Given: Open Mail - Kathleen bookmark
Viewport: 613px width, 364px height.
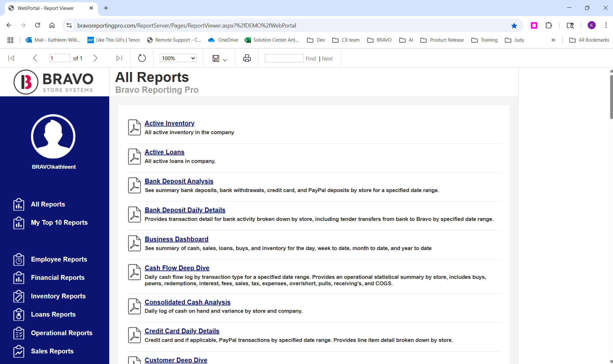Looking at the screenshot, I should [x=53, y=40].
